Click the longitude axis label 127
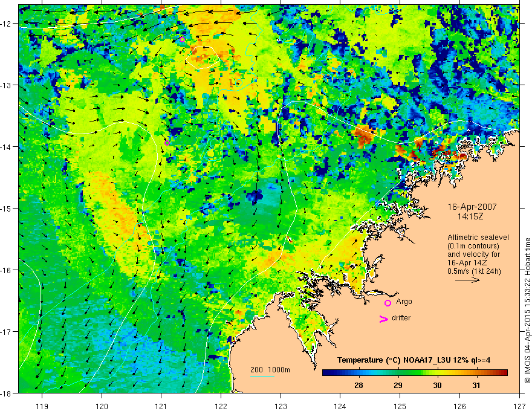Image resolution: width=532 pixels, height=411 pixels. [x=519, y=406]
